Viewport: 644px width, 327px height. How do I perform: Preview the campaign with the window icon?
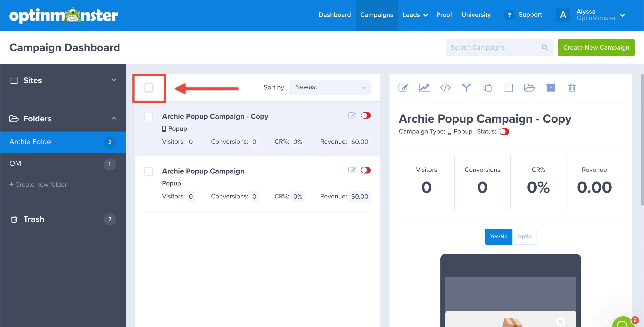(508, 87)
